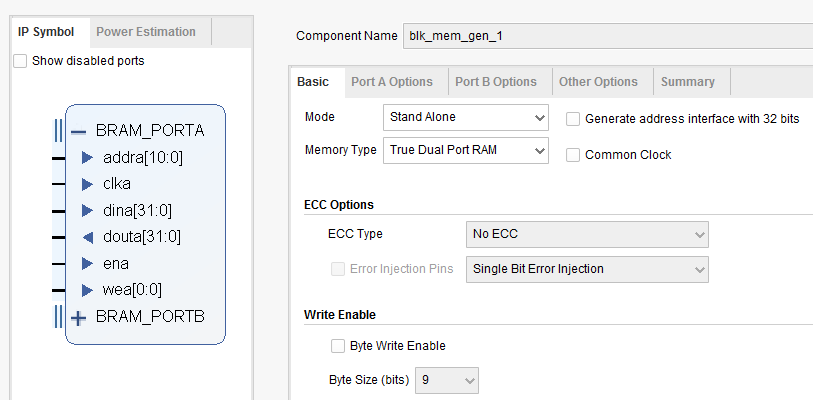Viewport: 813px width, 400px height.
Task: Click the BRAM_PORTA bus interface bars icon
Action: tap(59, 130)
